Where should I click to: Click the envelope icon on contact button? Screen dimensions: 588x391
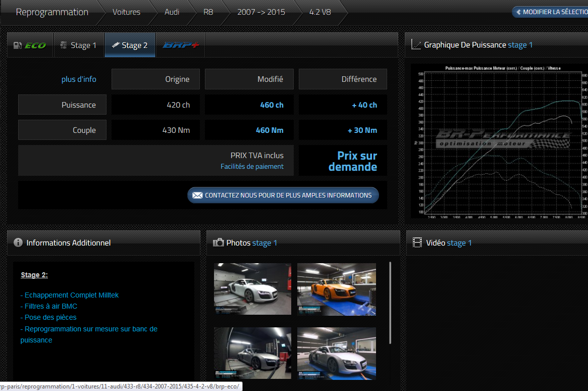coord(197,196)
